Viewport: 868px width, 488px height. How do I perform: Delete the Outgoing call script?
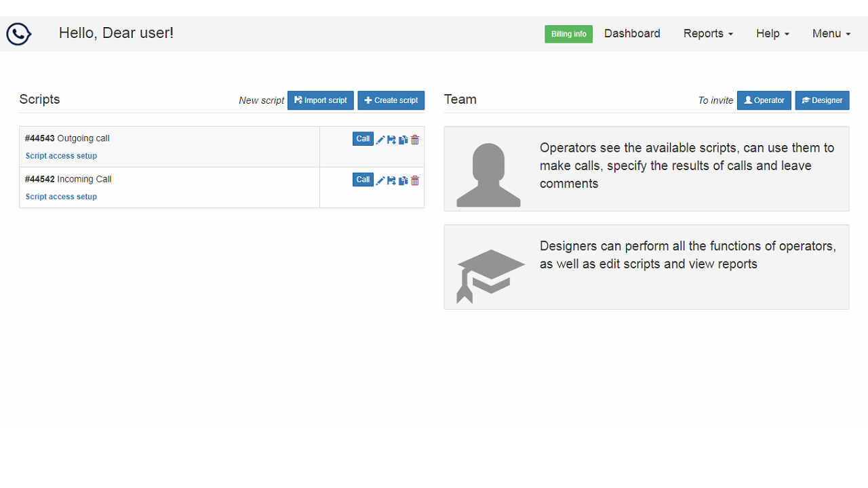[415, 140]
